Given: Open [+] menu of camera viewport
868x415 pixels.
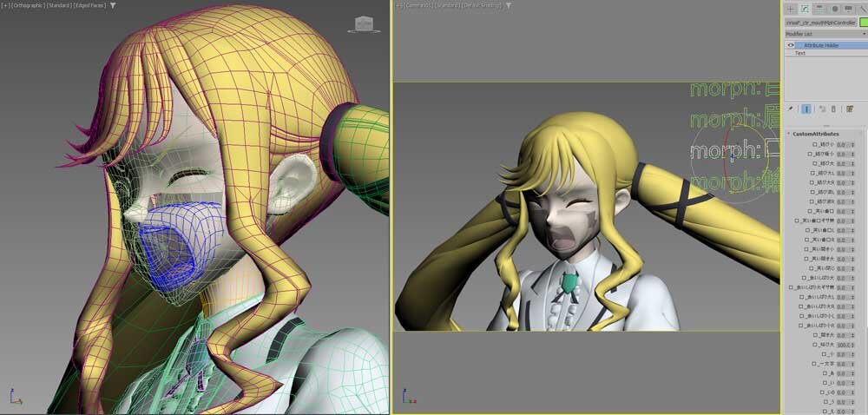Looking at the screenshot, I should coord(398,5).
